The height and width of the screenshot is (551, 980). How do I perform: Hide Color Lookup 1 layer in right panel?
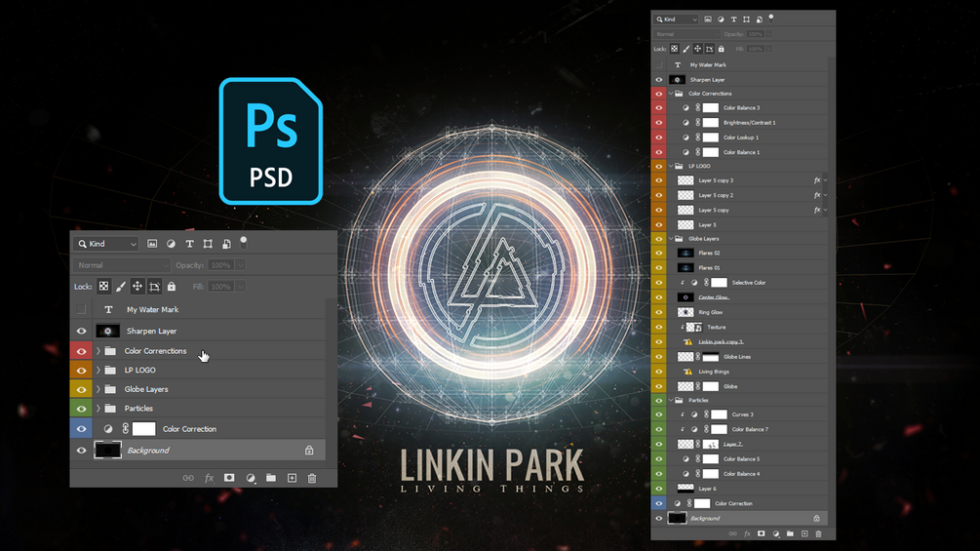point(659,138)
